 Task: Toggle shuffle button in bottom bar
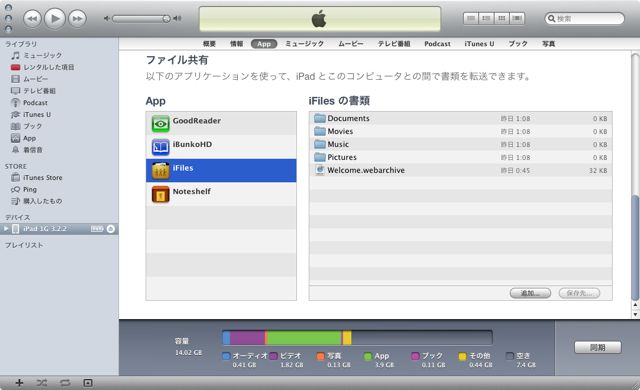click(42, 383)
